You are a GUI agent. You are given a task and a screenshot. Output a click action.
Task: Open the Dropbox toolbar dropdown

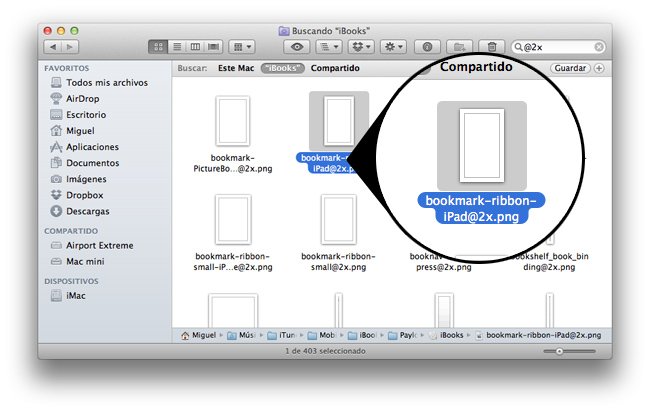click(x=363, y=47)
